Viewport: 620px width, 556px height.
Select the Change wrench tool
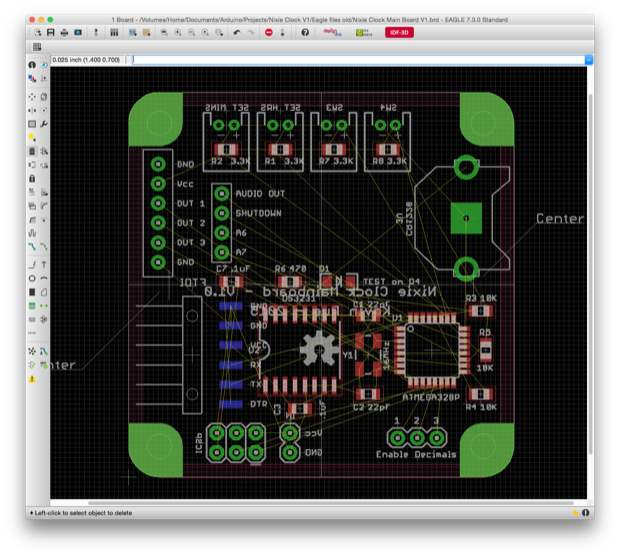(44, 124)
